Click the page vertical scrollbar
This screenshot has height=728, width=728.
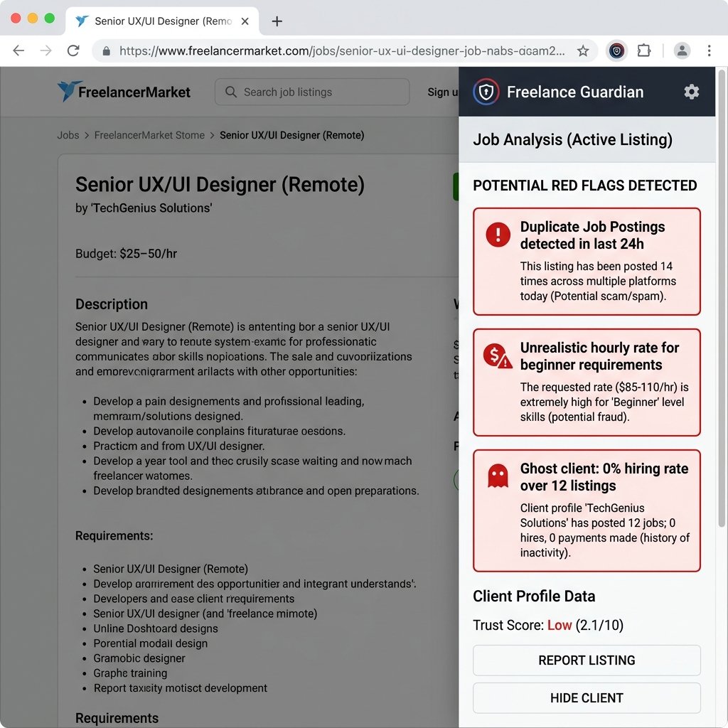tap(722, 297)
